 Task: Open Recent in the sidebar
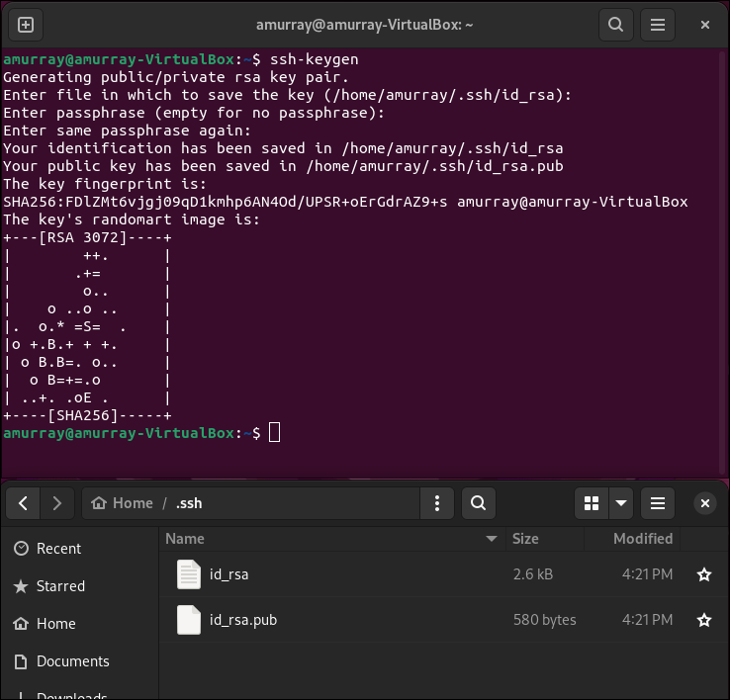(58, 549)
